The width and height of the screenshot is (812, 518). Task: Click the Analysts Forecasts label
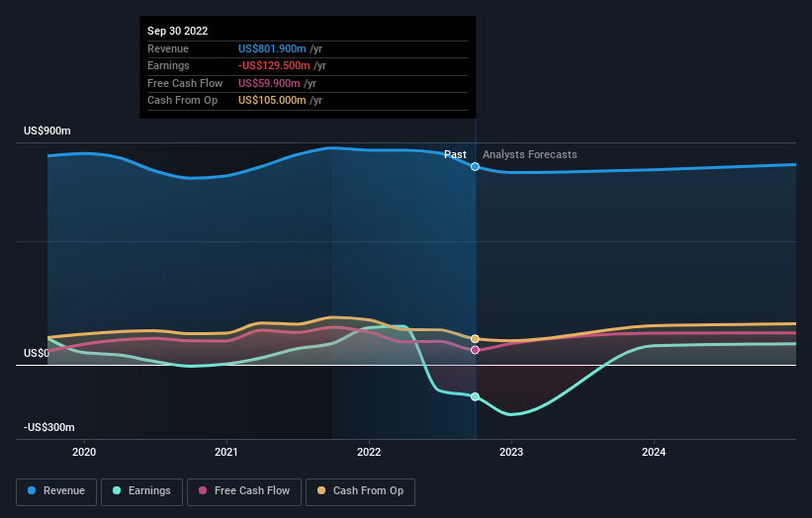point(530,155)
